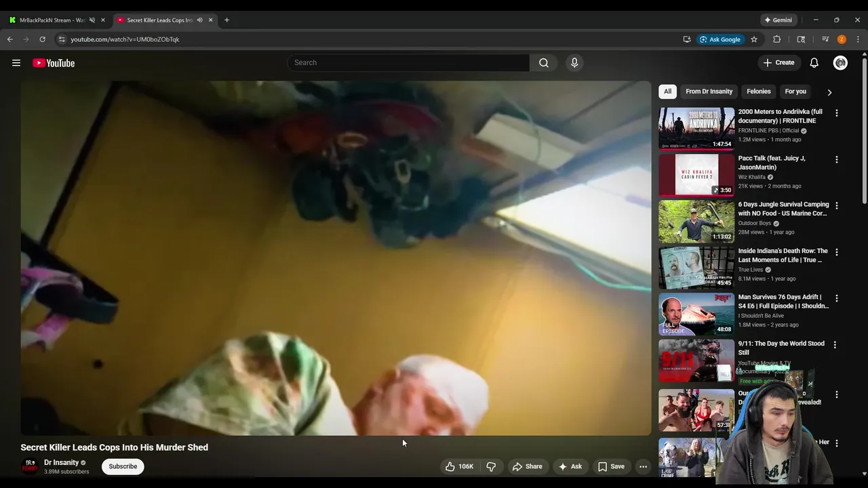This screenshot has width=868, height=488.
Task: Click the browser address bar URL
Action: (125, 39)
